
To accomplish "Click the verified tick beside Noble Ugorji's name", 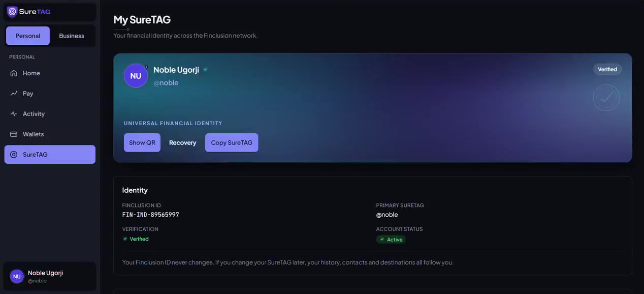I will coord(206,70).
